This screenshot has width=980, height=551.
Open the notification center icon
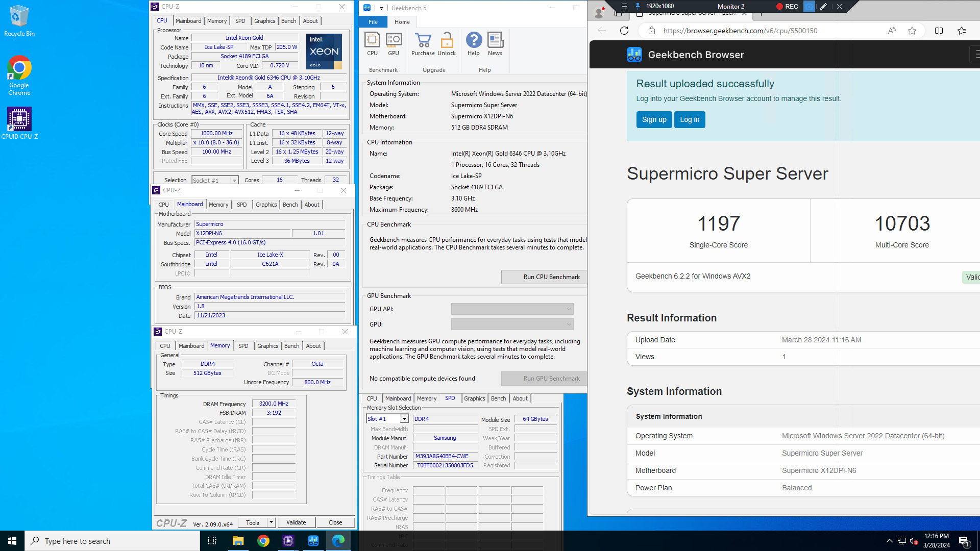[964, 541]
